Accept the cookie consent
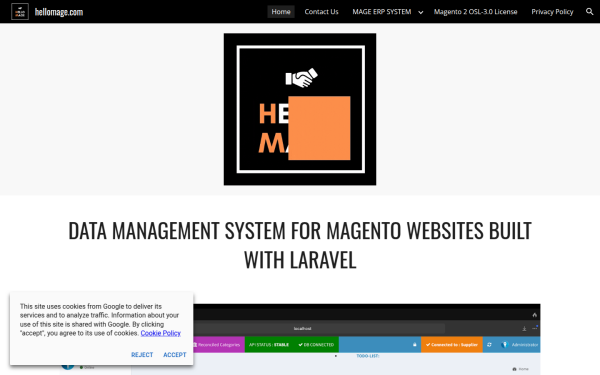Viewport: 600px width, 375px height. pyautogui.click(x=175, y=355)
